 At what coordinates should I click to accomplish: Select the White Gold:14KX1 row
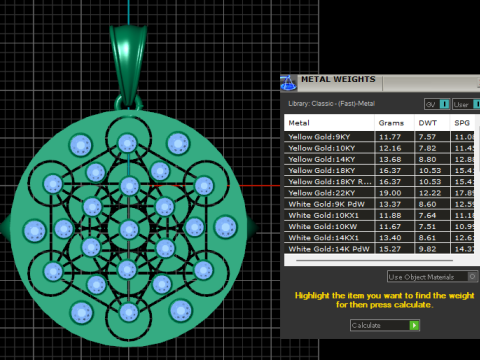[x=379, y=238]
